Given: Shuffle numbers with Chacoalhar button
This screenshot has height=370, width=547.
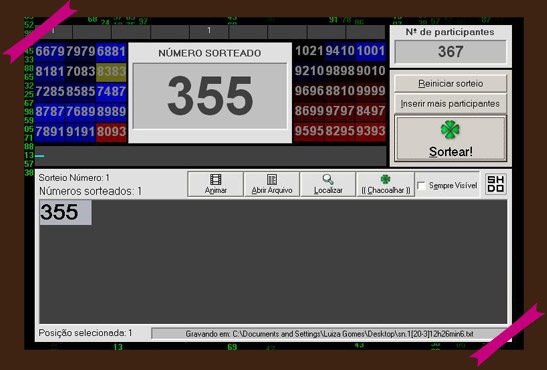Looking at the screenshot, I should click(x=385, y=184).
